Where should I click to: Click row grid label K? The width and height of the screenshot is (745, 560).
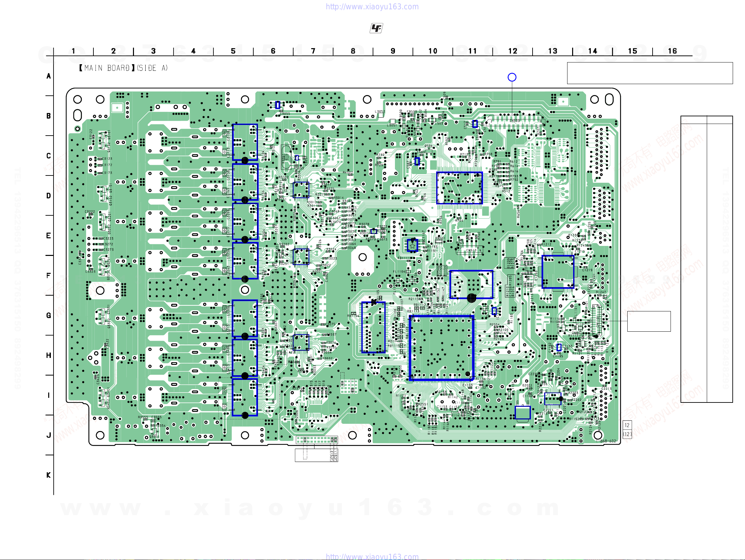tap(49, 475)
